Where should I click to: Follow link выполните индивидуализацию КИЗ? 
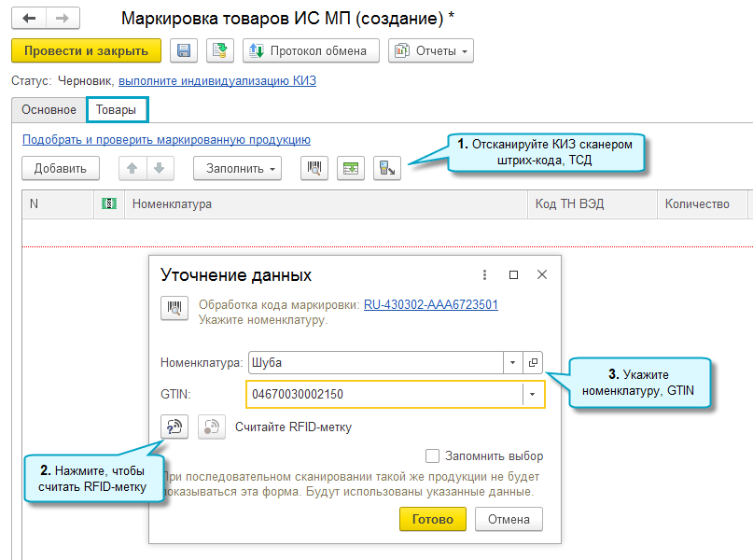(217, 80)
